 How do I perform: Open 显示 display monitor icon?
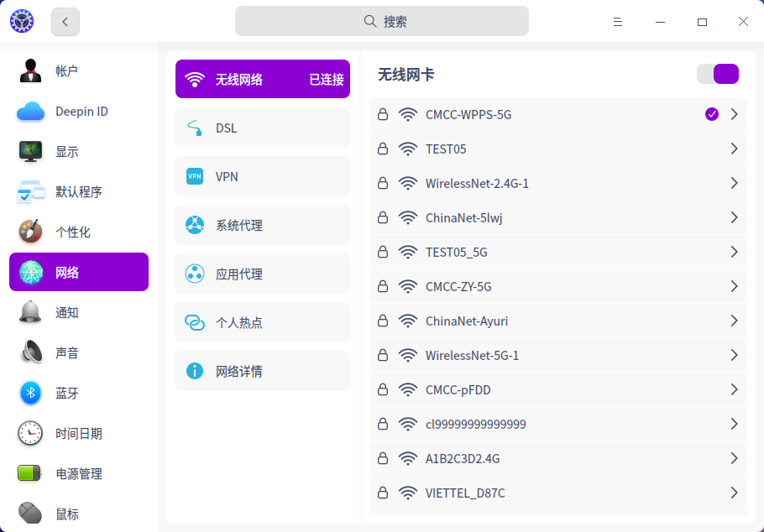click(31, 152)
